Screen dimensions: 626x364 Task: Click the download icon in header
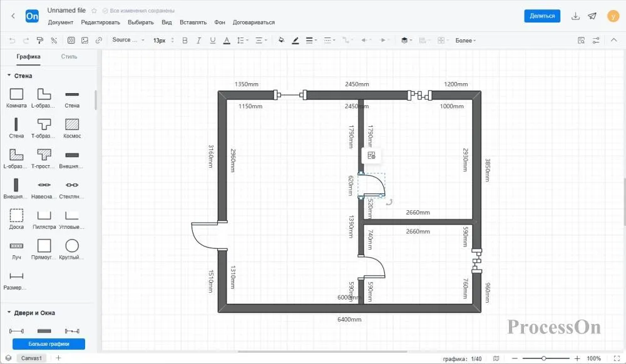point(575,16)
